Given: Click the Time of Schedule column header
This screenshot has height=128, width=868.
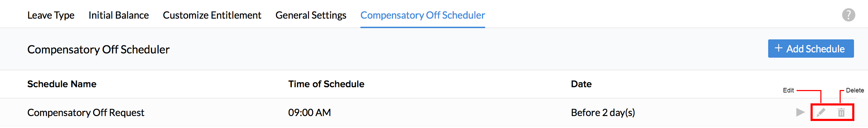Looking at the screenshot, I should tap(326, 84).
